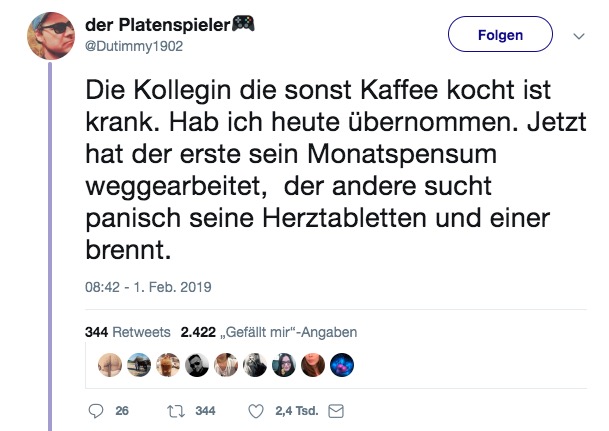View the 2.422 Gefällt mir-Angaben list
This screenshot has width=609, height=431.
click(269, 332)
